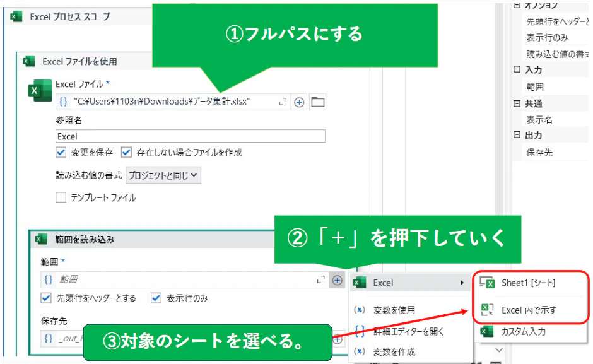
Task: Click the カスタム入力 Excel icon
Action: [x=487, y=331]
